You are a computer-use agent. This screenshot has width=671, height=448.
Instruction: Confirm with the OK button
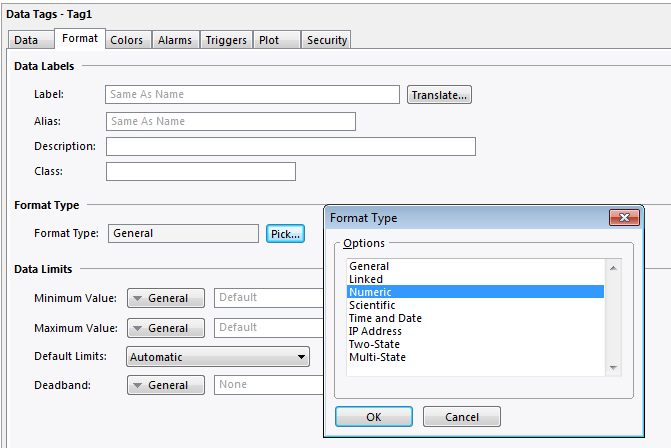pos(374,417)
